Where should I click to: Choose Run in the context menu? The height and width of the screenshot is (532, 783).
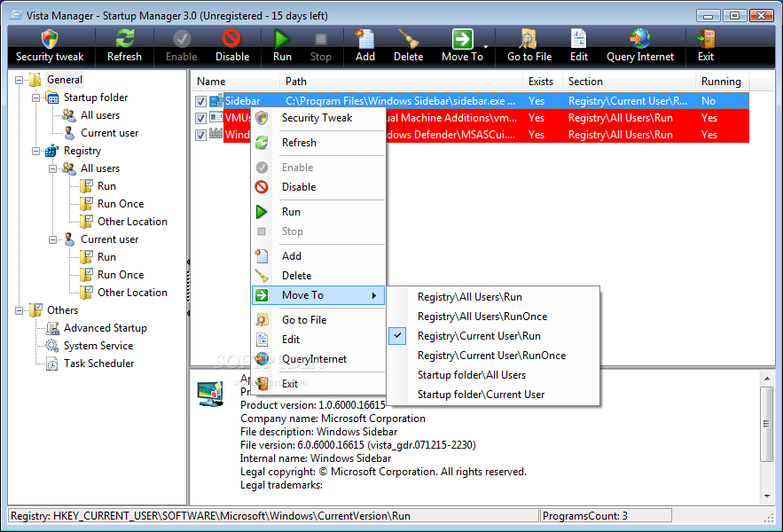coord(318,212)
